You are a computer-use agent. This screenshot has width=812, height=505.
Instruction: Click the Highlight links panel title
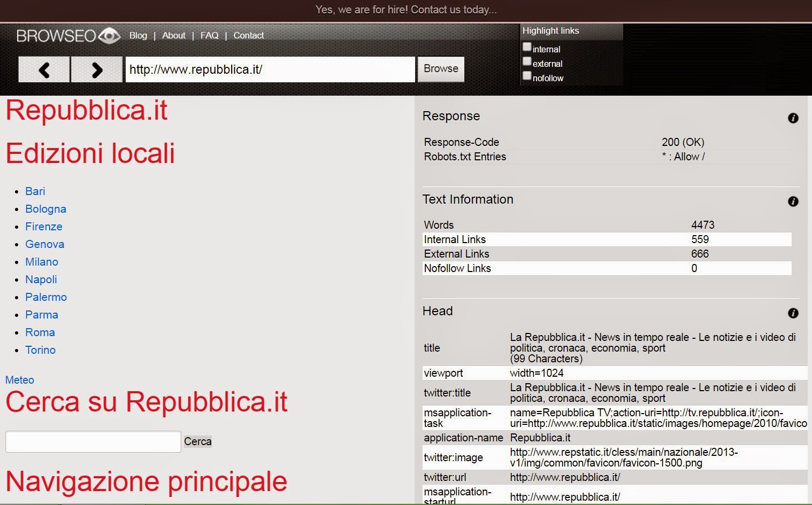pos(551,30)
